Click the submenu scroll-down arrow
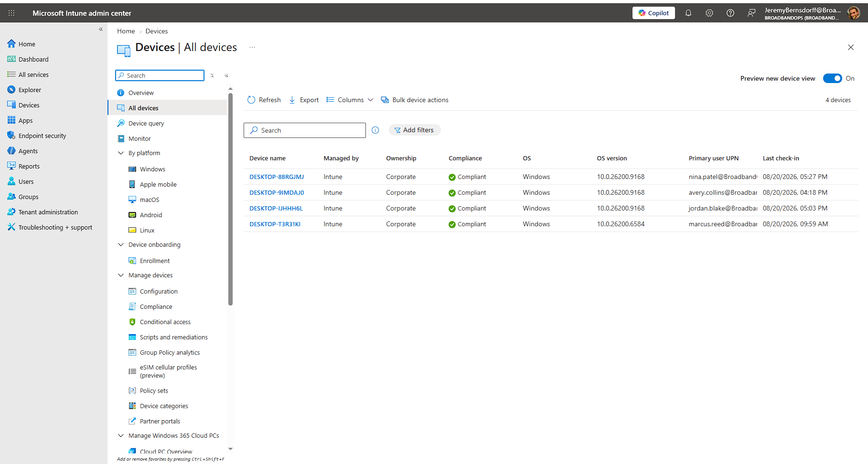The image size is (868, 464). 230,449
